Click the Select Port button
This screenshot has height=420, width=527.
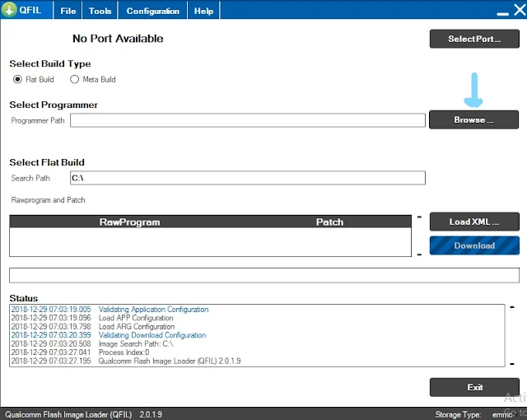pyautogui.click(x=474, y=39)
